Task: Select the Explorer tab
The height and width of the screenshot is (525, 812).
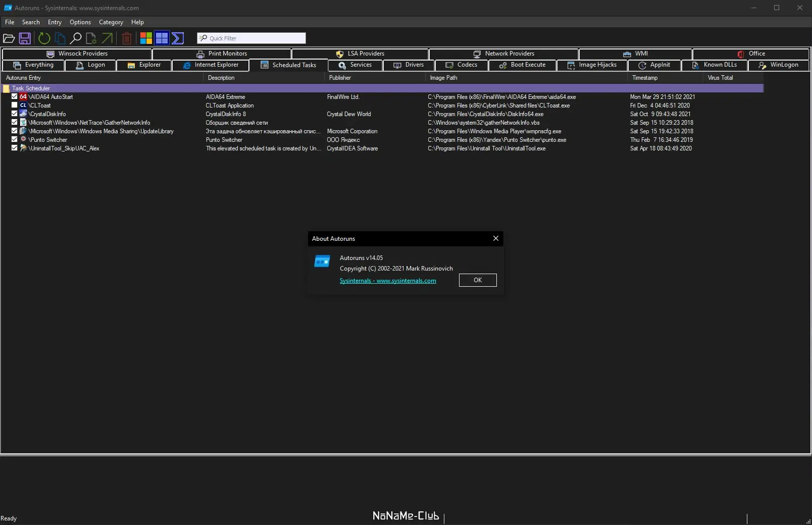Action: (144, 65)
